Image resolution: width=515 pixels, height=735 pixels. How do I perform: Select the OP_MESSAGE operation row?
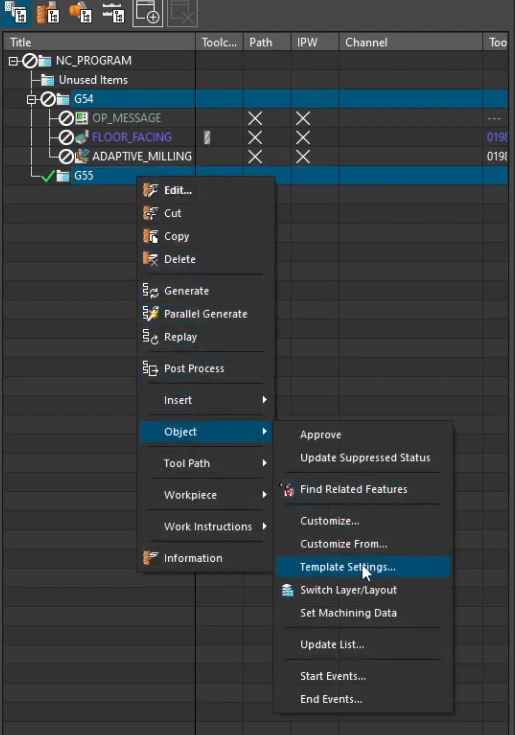(x=256, y=118)
